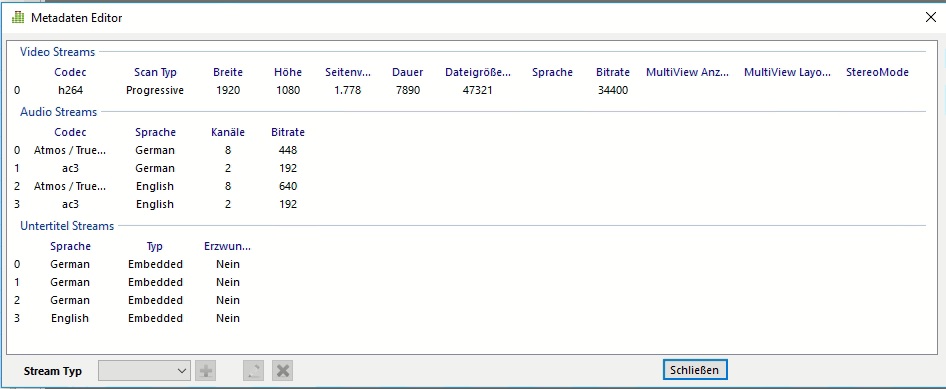Click English language of audio stream 2
The image size is (946, 389).
(x=155, y=186)
